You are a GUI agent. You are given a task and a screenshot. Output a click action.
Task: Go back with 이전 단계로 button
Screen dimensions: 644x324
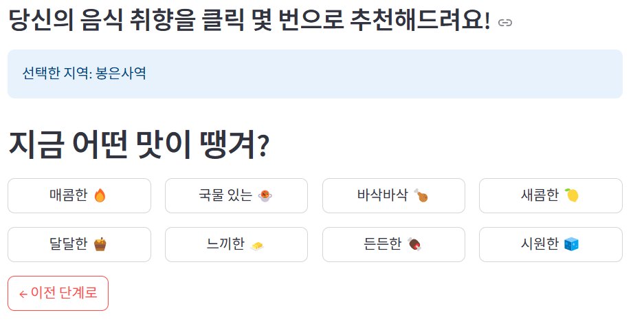pos(58,293)
